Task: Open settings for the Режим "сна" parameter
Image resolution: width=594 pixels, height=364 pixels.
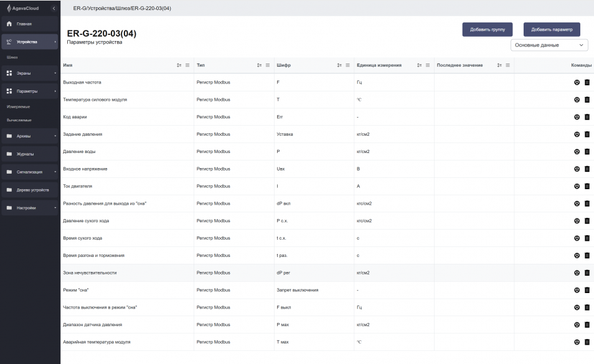Action: tap(577, 290)
